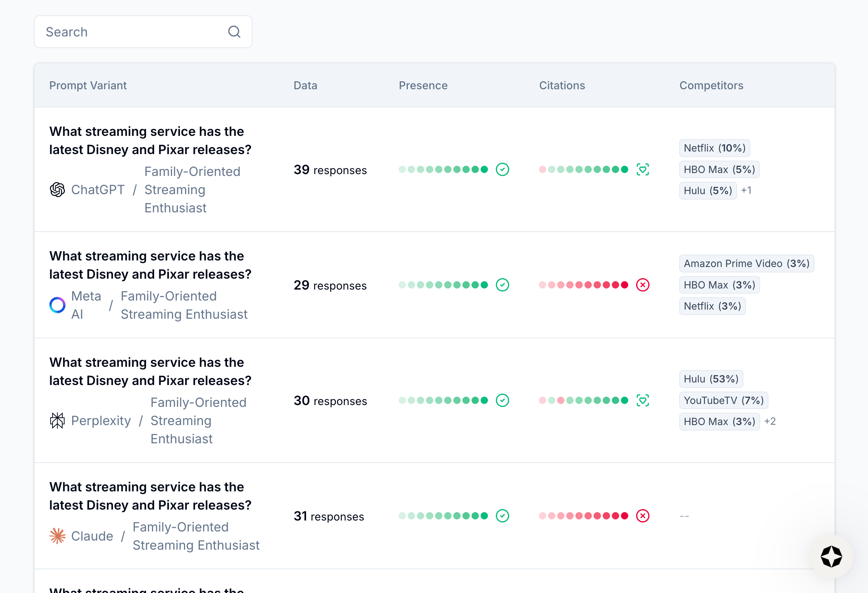Click the Prompt Variant column header

(88, 86)
